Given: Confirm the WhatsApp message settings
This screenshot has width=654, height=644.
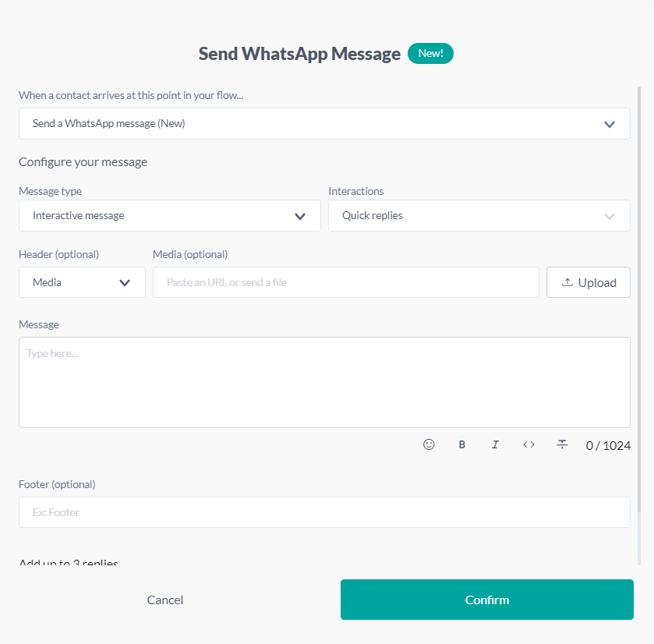Looking at the screenshot, I should 486,600.
